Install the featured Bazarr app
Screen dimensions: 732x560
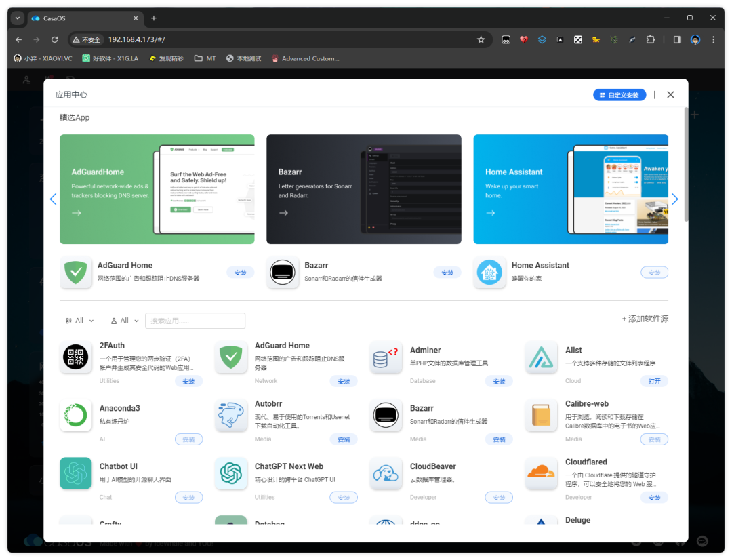[x=447, y=273]
